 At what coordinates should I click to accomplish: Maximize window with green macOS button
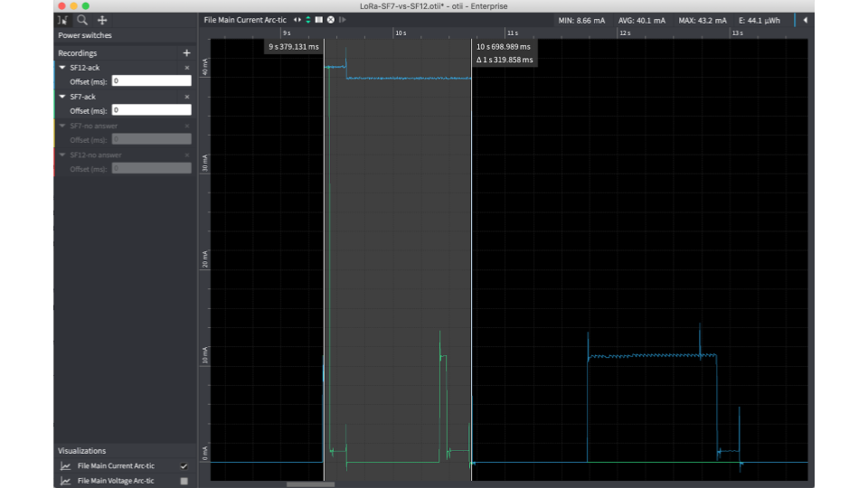[86, 6]
